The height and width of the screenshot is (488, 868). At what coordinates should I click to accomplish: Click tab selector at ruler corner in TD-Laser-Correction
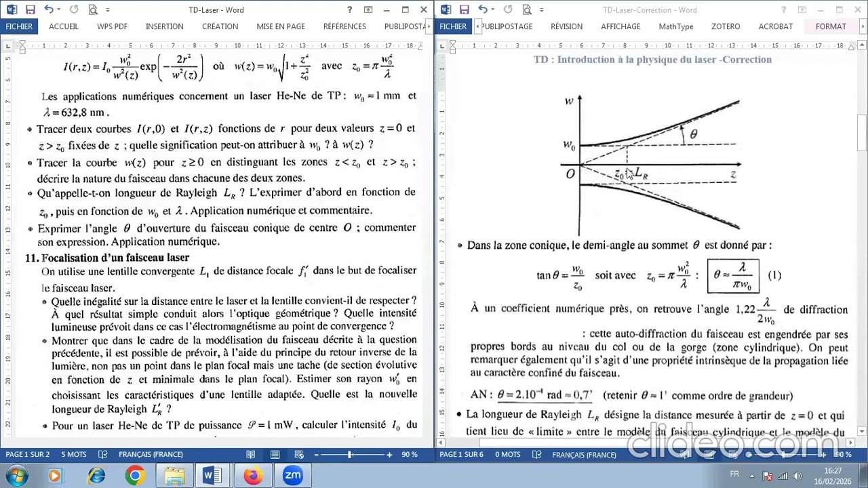(442, 45)
